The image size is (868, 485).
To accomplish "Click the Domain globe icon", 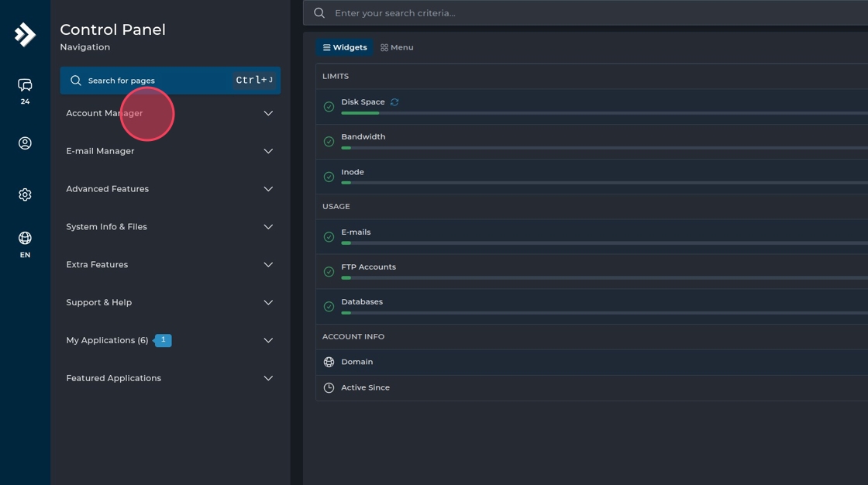I will click(x=329, y=362).
